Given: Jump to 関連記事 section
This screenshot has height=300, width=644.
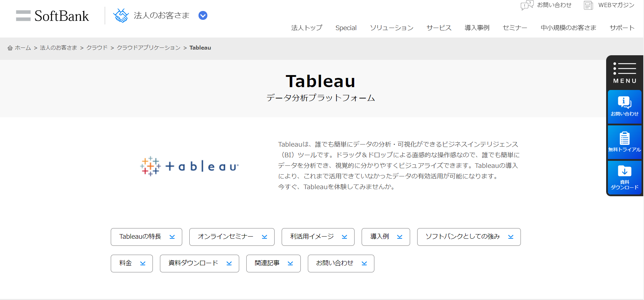Looking at the screenshot, I should [274, 264].
